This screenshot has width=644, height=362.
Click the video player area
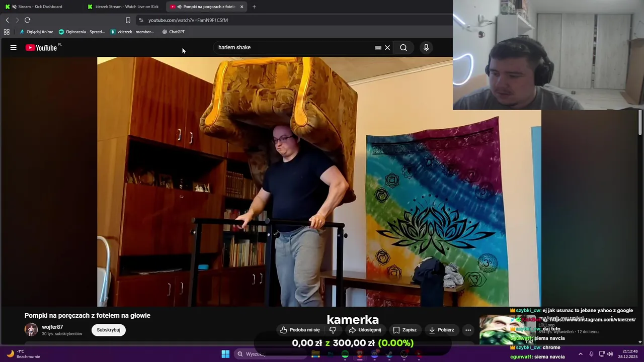coord(319,182)
